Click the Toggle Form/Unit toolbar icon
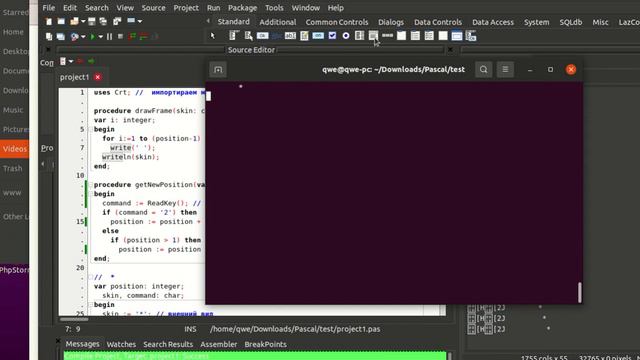This screenshot has height=360, width=640. [117, 21]
